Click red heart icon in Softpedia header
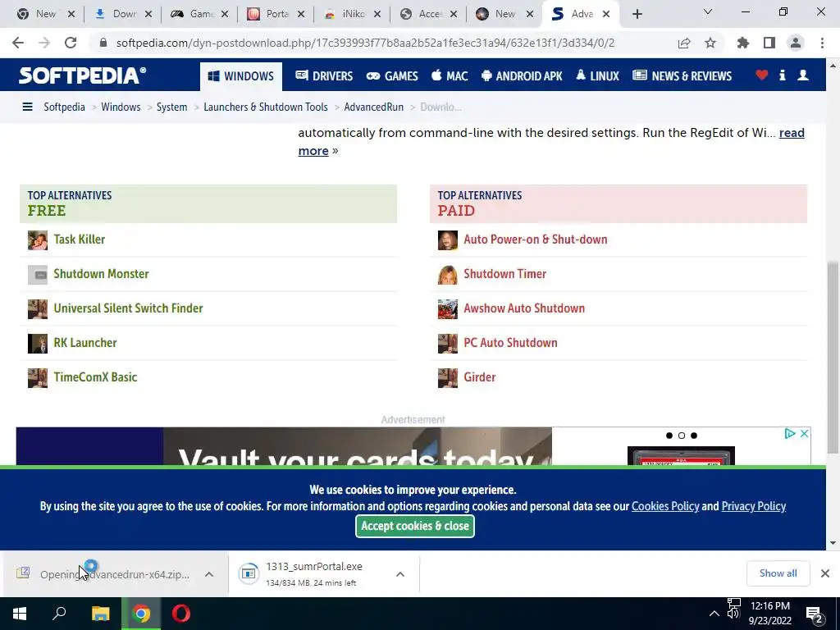Screen dimensions: 840x630 pos(762,75)
